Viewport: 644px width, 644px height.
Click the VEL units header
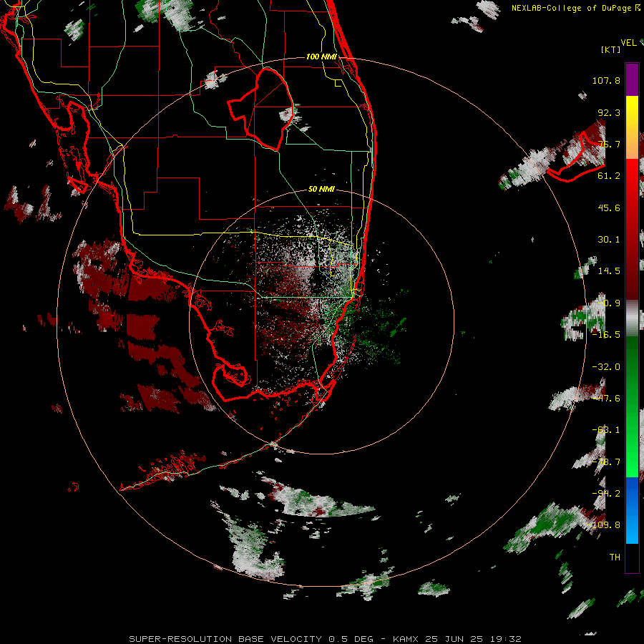[628, 43]
